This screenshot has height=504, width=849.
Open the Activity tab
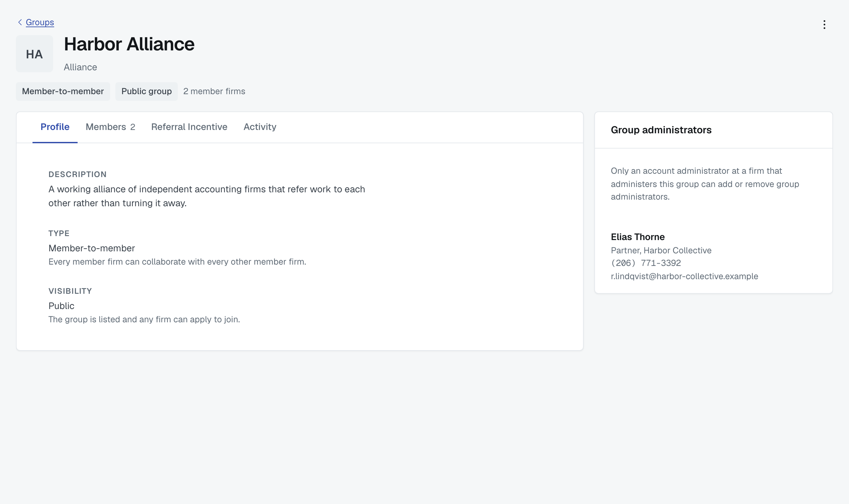coord(260,127)
